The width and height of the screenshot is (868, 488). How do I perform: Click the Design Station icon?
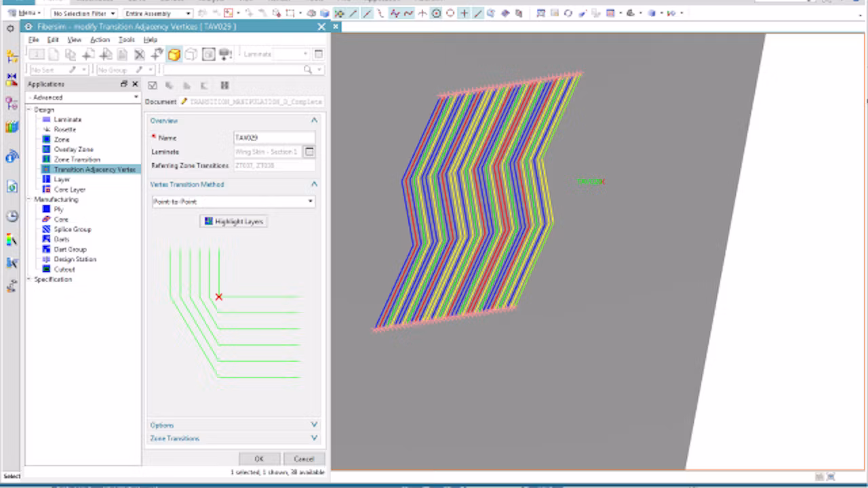(46, 259)
